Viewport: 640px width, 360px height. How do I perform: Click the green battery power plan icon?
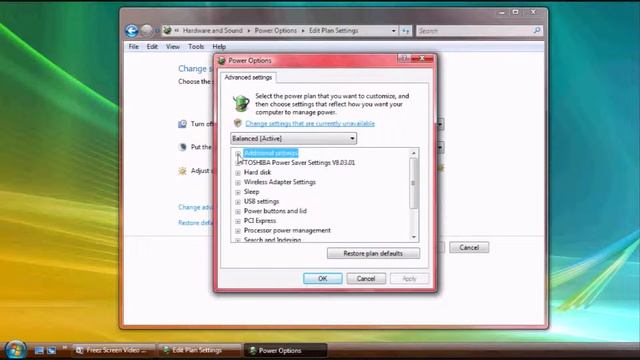(241, 103)
